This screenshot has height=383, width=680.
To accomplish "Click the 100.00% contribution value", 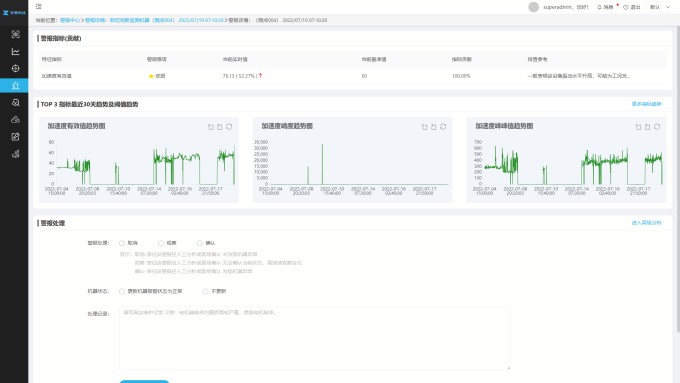I will (x=461, y=76).
